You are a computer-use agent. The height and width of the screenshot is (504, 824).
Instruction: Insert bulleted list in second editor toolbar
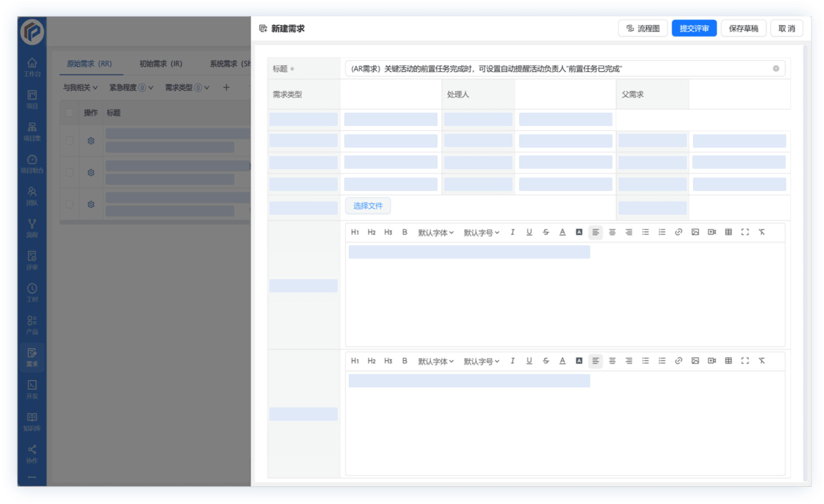tap(645, 361)
